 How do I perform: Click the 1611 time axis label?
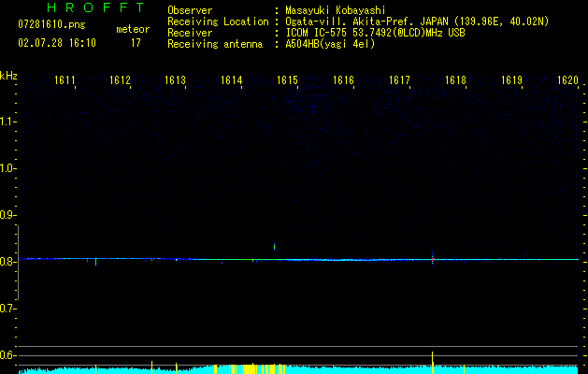(65, 79)
